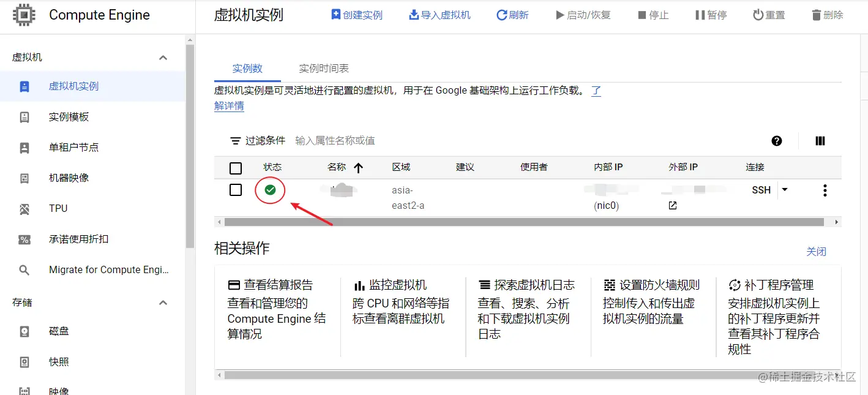This screenshot has height=395, width=868.
Task: Open 单租户节点 in the sidebar
Action: coord(92,148)
